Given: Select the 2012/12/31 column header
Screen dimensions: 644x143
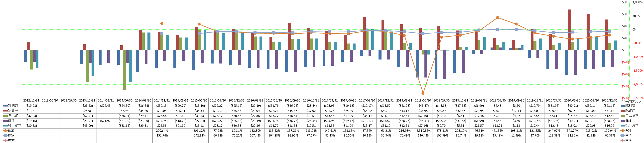Looking at the screenshot, I should 31,101.
